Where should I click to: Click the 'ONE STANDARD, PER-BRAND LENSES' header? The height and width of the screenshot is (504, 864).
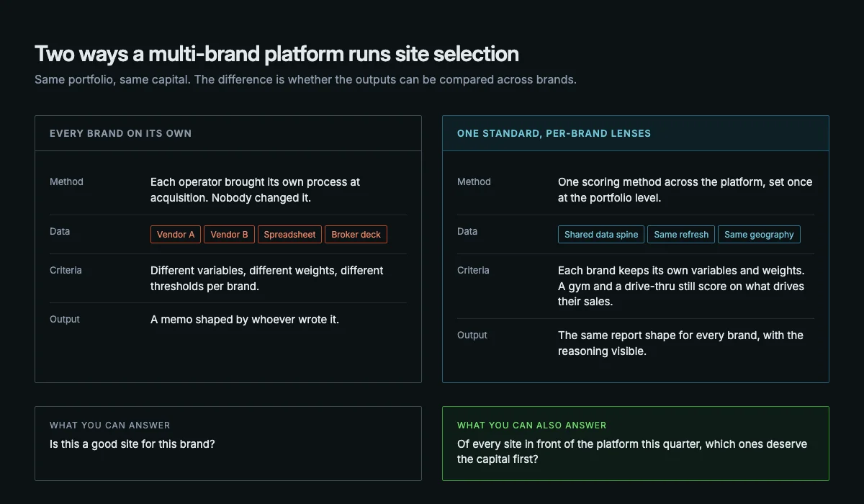tap(554, 133)
